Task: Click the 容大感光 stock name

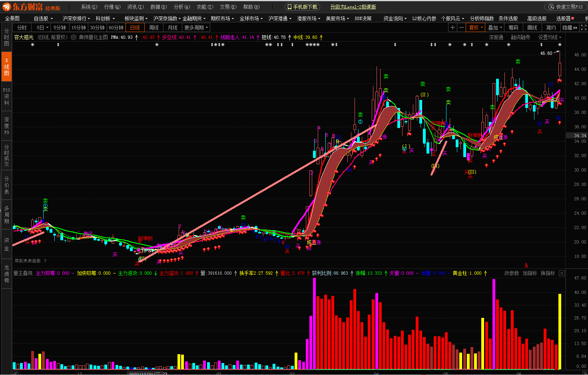Action: click(x=24, y=37)
